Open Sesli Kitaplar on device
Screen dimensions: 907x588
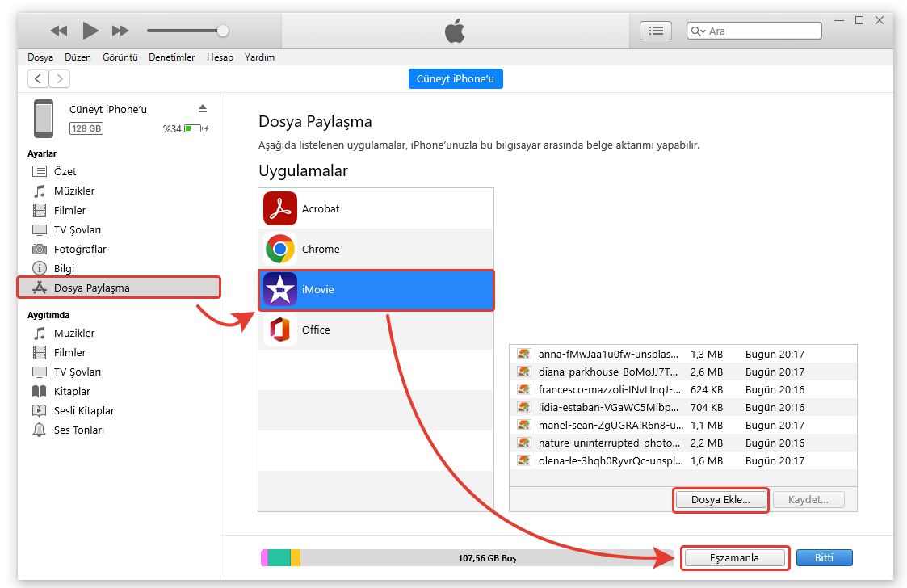coord(84,410)
